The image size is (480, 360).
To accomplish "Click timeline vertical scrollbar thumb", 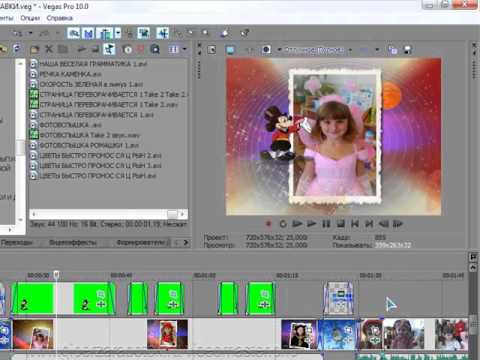I will [x=473, y=325].
